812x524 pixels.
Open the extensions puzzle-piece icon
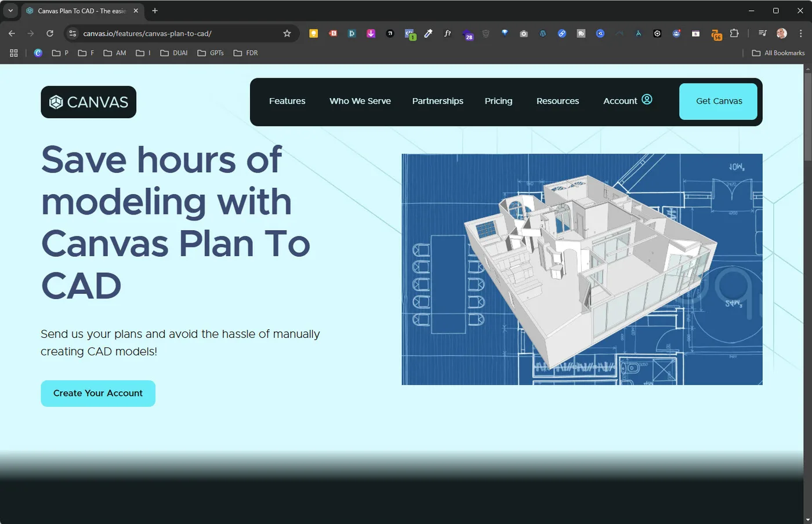click(x=734, y=33)
